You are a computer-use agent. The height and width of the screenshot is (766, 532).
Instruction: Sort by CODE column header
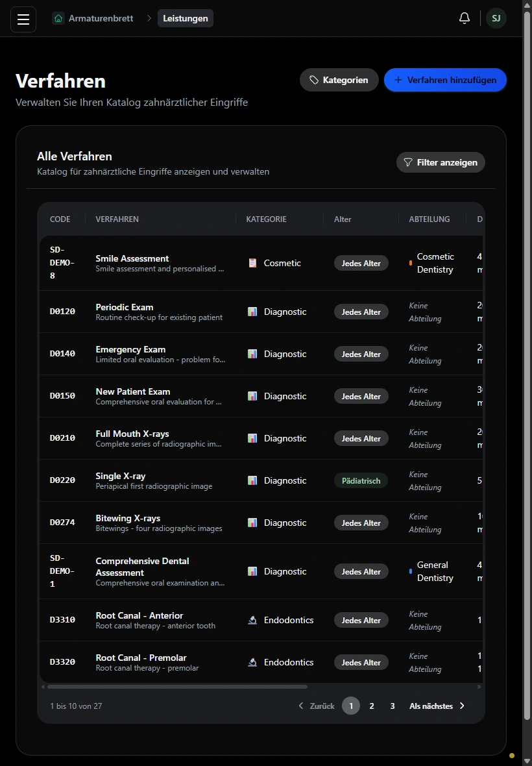click(60, 219)
